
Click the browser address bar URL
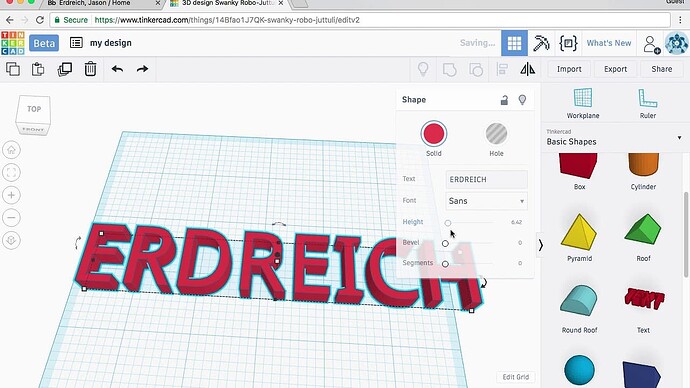tap(227, 20)
